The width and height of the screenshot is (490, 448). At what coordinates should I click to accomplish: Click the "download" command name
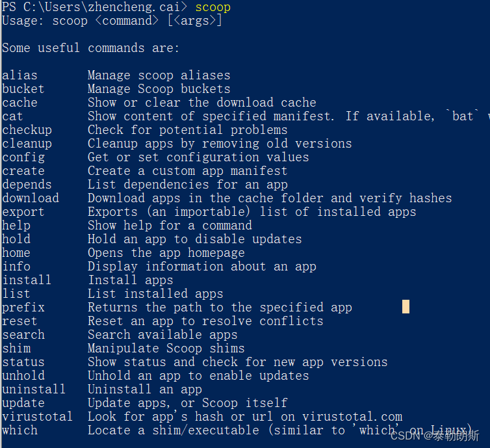point(31,198)
